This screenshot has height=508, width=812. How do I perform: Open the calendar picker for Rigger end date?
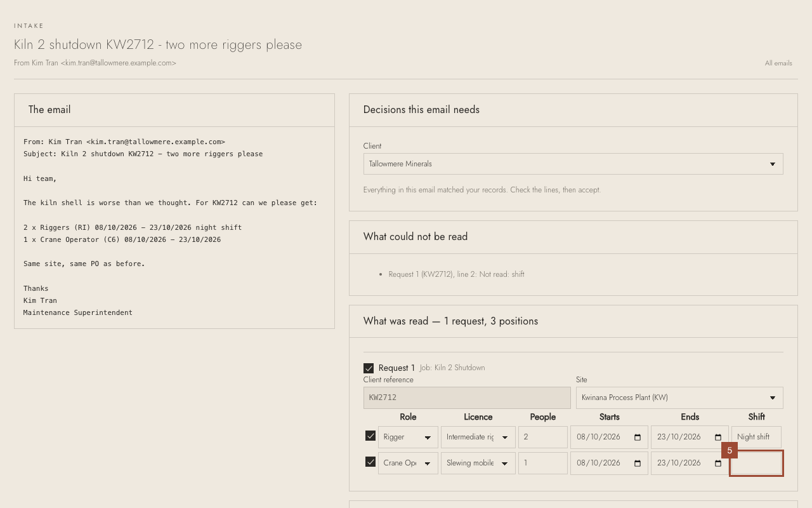(718, 438)
